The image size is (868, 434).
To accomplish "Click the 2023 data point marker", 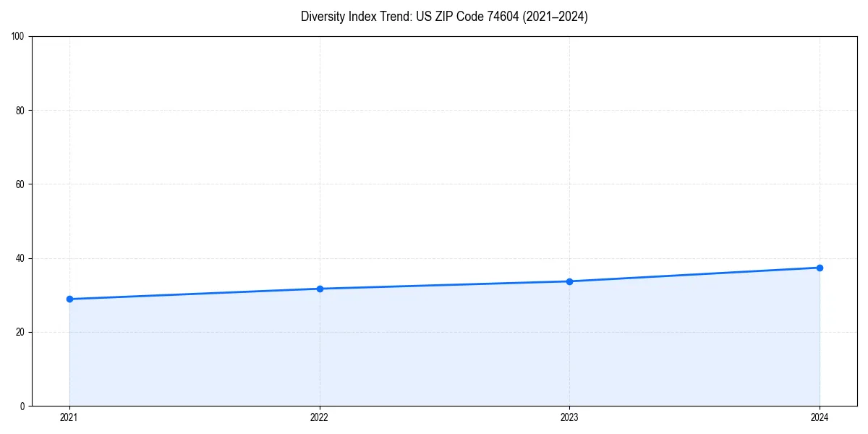I will click(x=569, y=281).
